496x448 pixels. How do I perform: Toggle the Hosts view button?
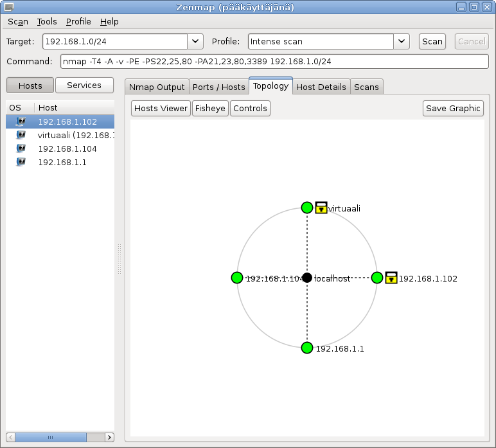pos(30,85)
